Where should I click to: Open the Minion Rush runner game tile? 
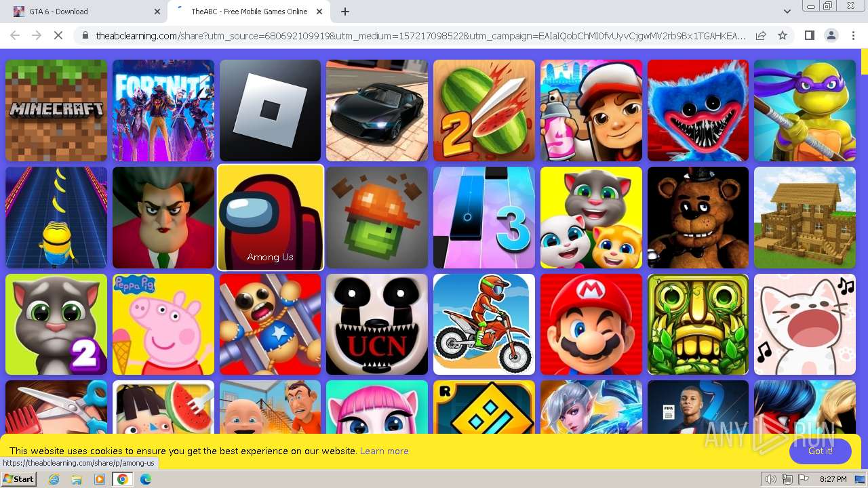[x=56, y=218]
